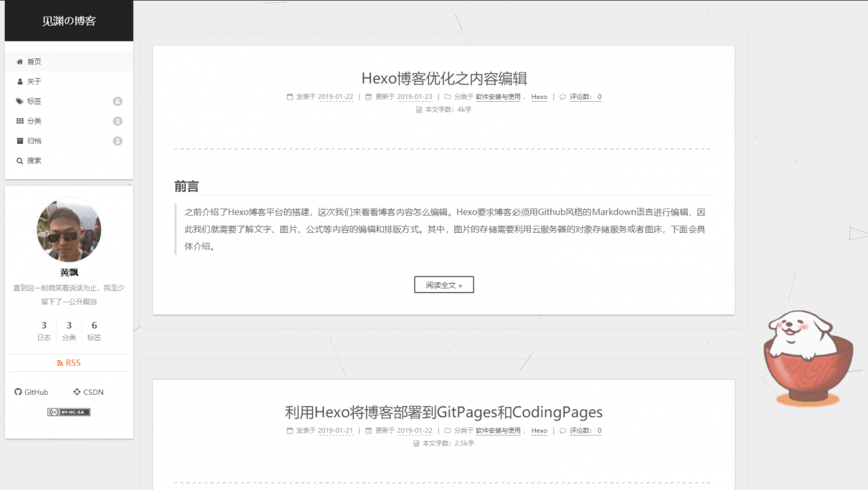This screenshot has width=868, height=490.
Task: Open the 标签 tags menu item
Action: click(68, 101)
